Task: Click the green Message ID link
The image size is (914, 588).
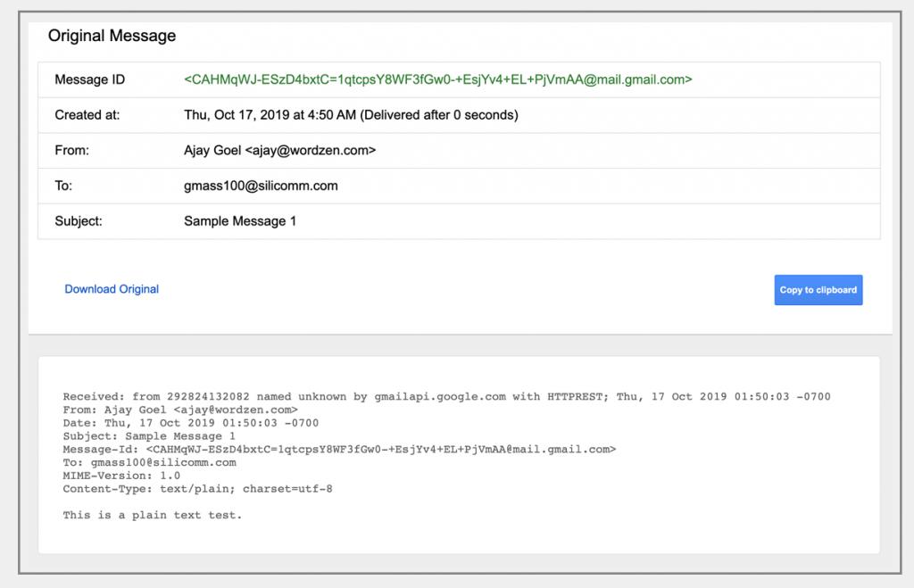Action: click(x=437, y=79)
